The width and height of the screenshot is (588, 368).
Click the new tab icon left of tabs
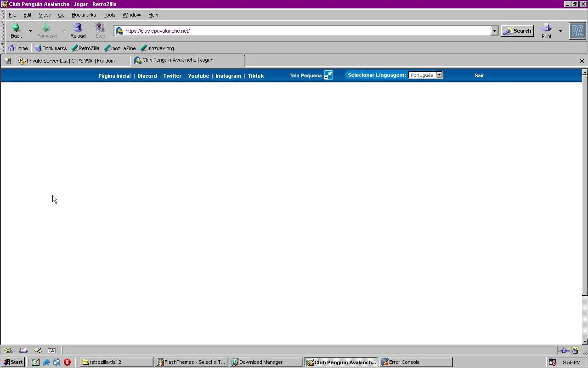point(7,60)
